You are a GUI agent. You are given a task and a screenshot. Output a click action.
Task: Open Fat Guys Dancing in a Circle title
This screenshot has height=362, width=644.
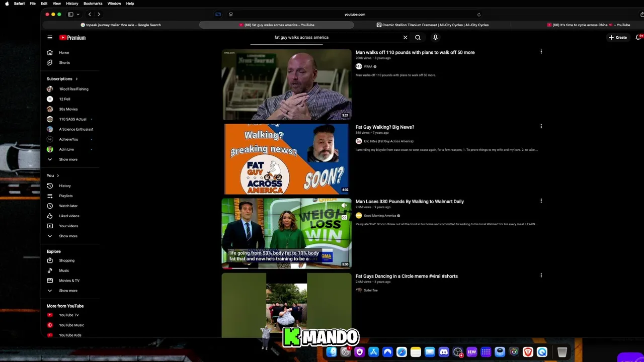(407, 276)
